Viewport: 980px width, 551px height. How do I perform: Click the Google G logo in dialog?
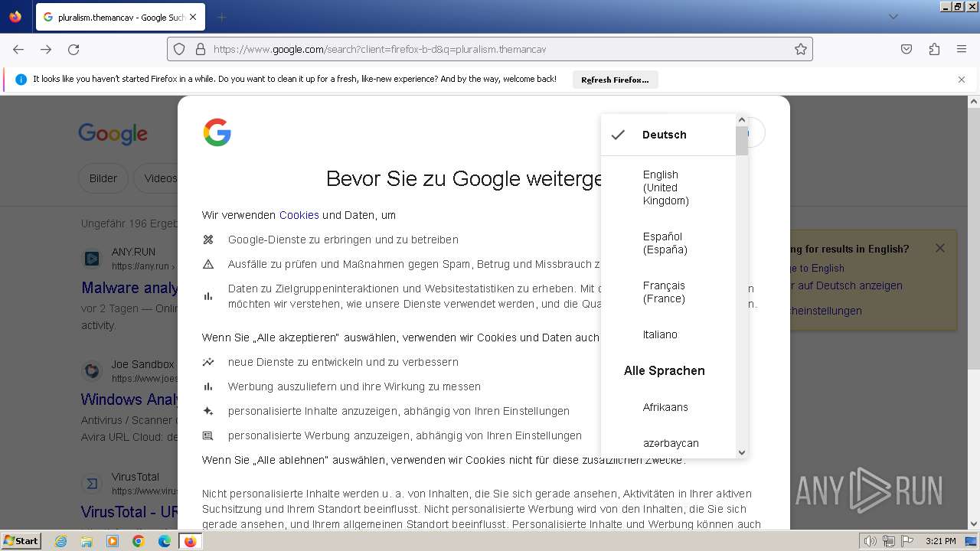(x=217, y=132)
